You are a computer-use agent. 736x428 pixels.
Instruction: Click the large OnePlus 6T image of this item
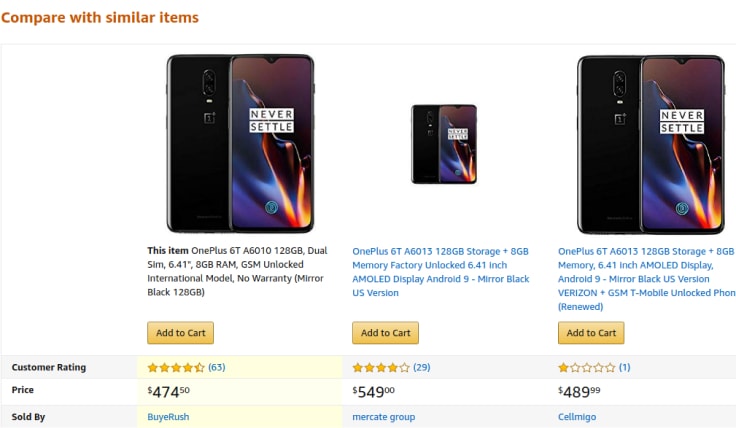pos(240,144)
